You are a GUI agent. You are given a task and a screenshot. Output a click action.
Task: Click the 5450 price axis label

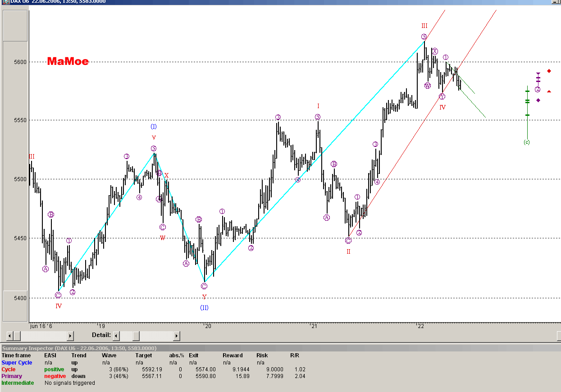(x=21, y=238)
